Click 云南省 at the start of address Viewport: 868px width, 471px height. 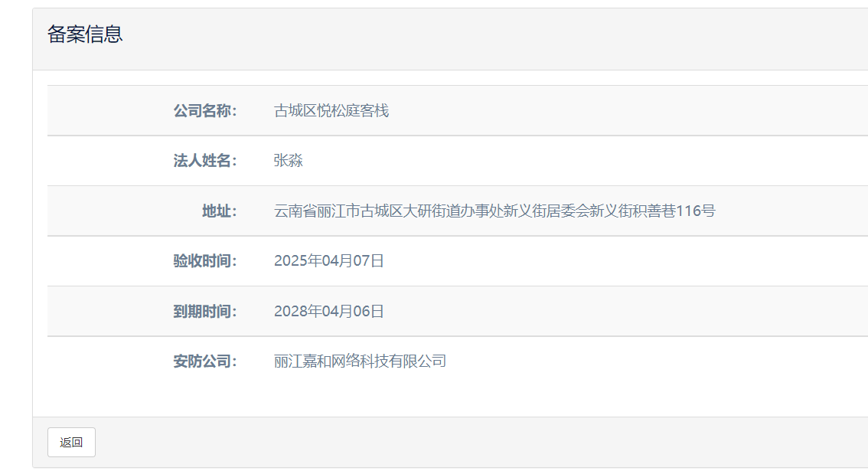295,211
